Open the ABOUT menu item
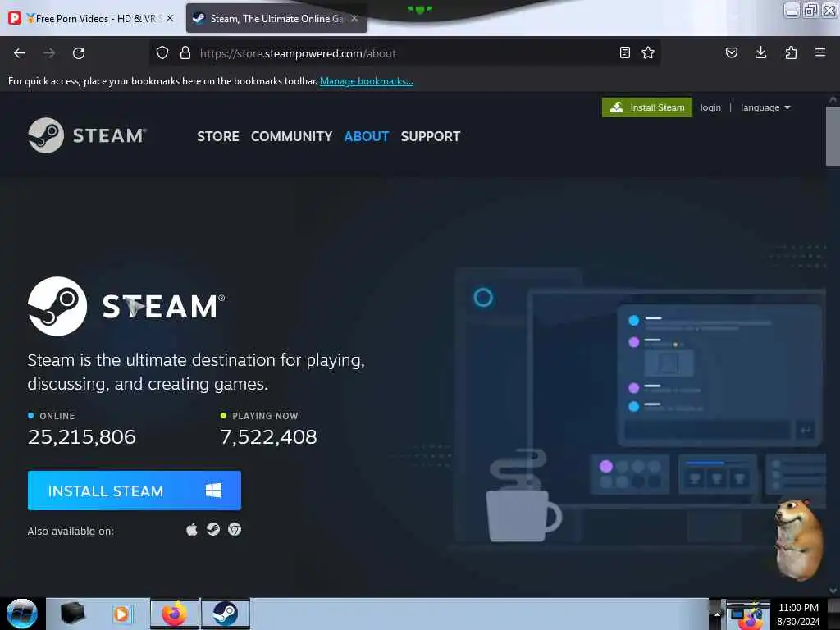Image resolution: width=840 pixels, height=630 pixels. [367, 137]
